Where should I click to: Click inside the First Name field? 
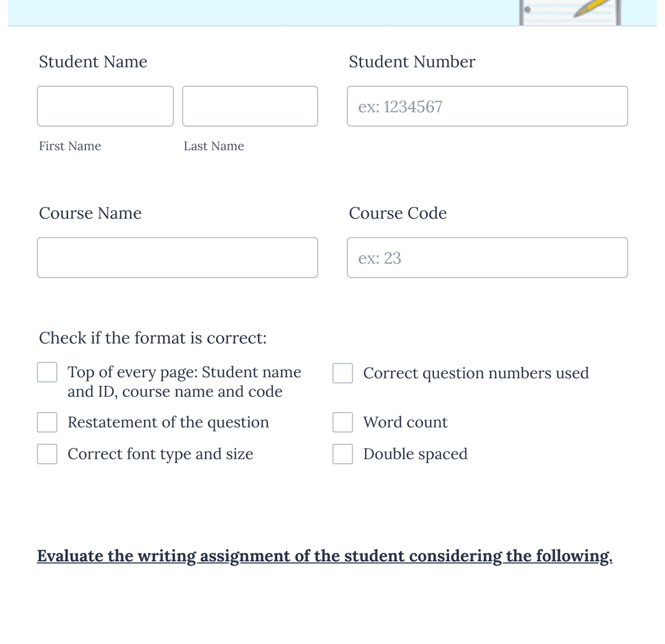[105, 106]
